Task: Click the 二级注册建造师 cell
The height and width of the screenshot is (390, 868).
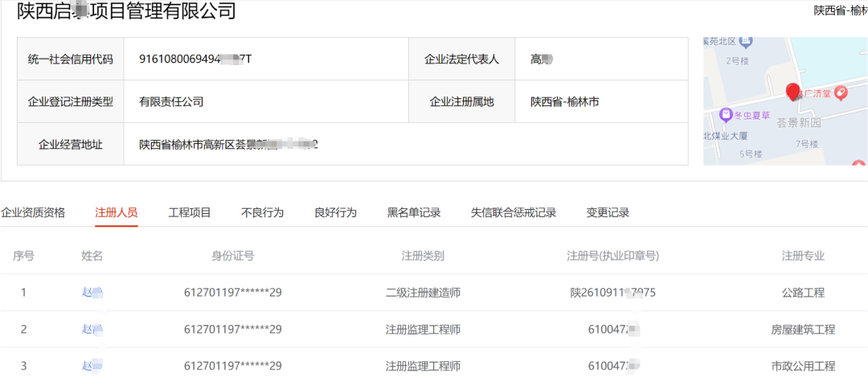Action: coord(423,293)
